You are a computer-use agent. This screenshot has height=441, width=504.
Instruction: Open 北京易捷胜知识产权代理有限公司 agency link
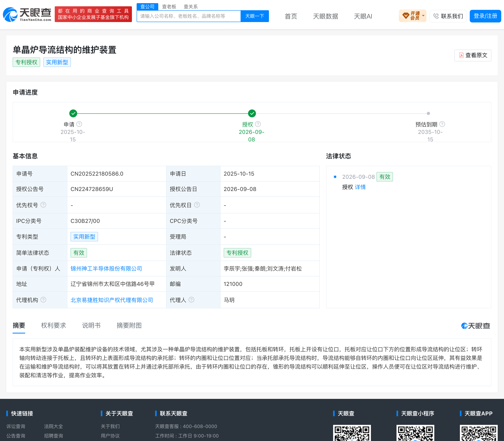click(x=112, y=300)
